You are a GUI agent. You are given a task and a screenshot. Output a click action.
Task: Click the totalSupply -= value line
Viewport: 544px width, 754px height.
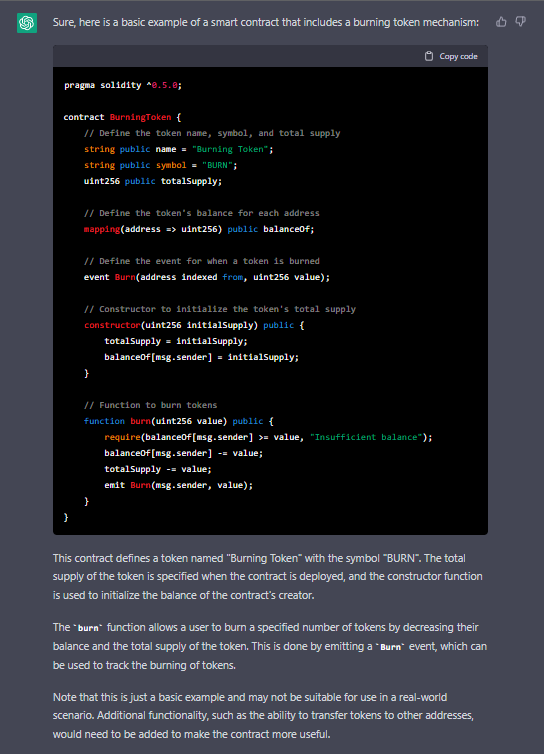158,469
